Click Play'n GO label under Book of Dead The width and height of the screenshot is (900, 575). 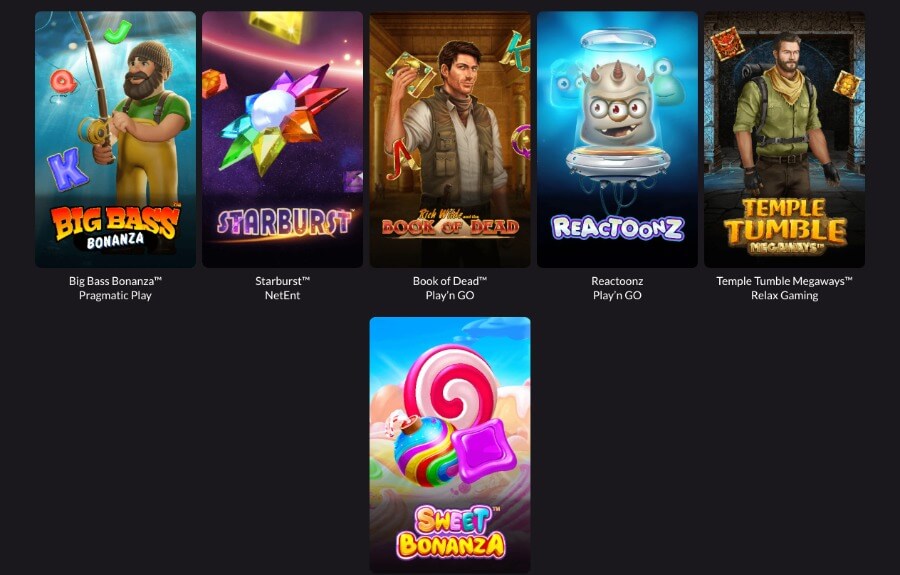coord(450,296)
